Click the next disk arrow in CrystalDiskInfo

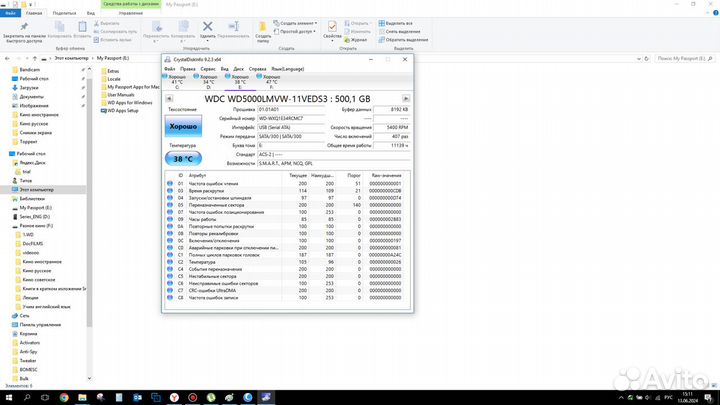(x=406, y=99)
